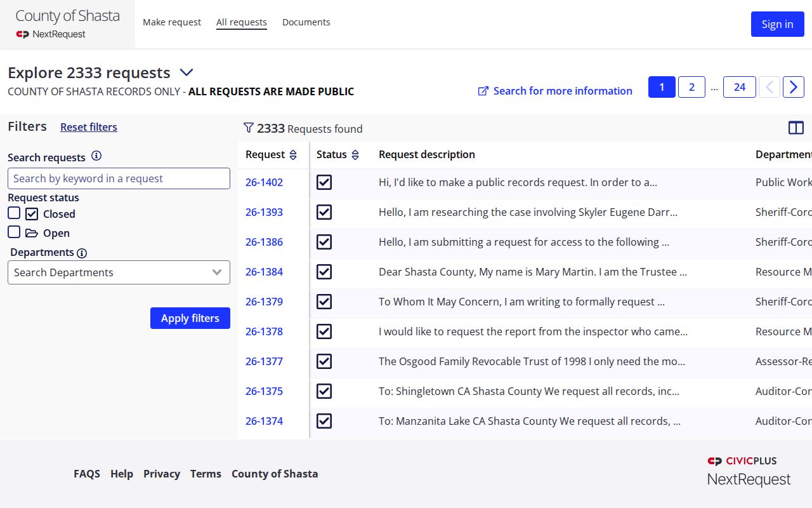Image resolution: width=812 pixels, height=508 pixels.
Task: Open request 26-1402
Action: (264, 182)
